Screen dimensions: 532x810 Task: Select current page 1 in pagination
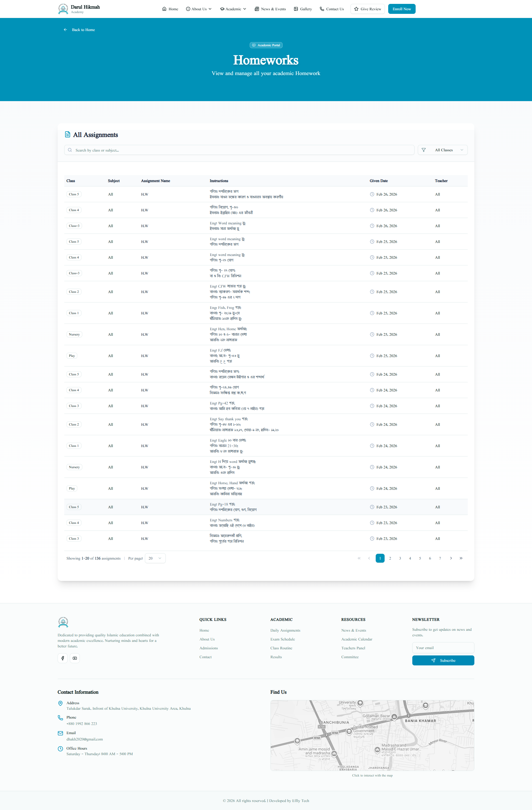[380, 558]
